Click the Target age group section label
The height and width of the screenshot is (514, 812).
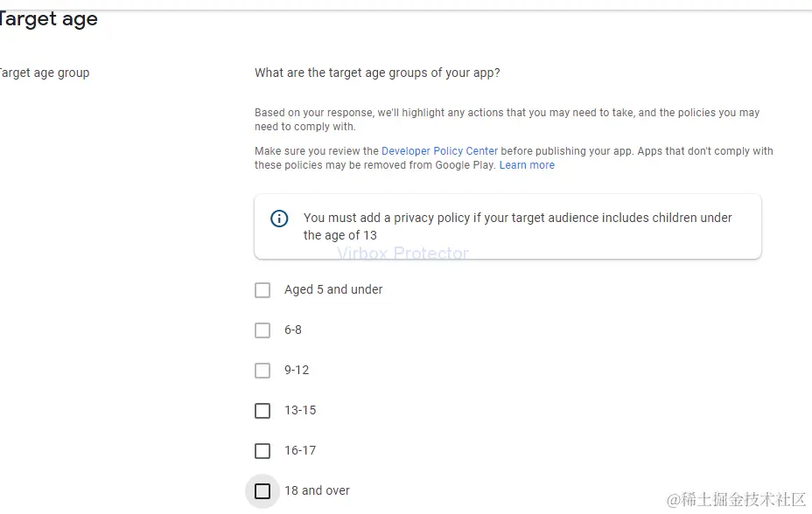coord(44,73)
